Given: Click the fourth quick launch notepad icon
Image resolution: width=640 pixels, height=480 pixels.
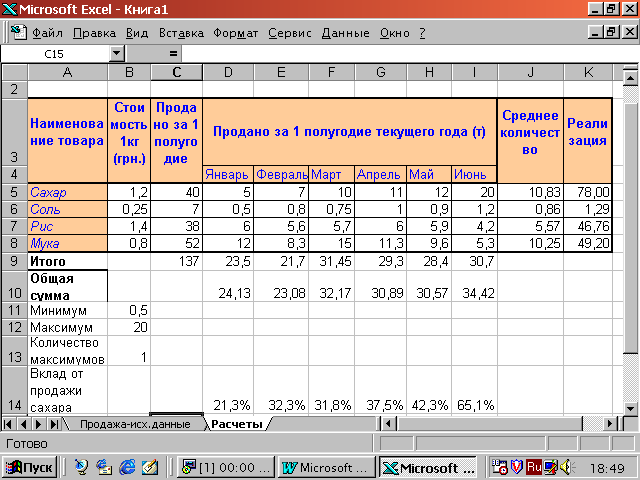Looking at the screenshot, I should coord(150,467).
